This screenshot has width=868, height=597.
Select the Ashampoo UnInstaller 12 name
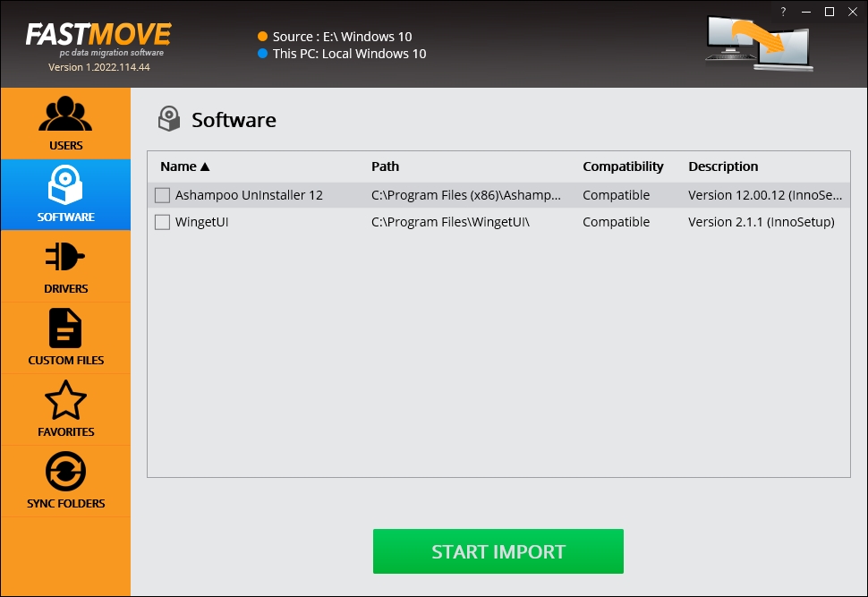pos(249,195)
